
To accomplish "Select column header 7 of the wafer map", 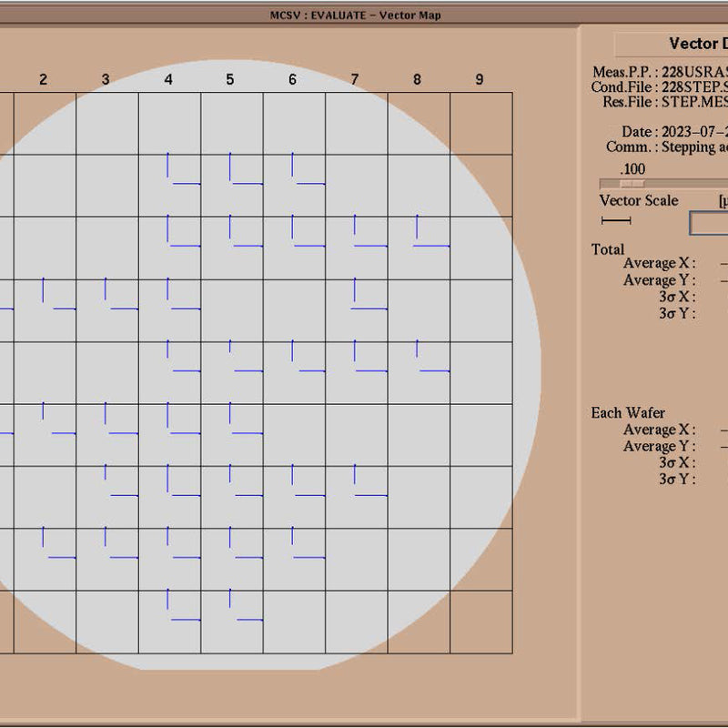I will tap(355, 79).
